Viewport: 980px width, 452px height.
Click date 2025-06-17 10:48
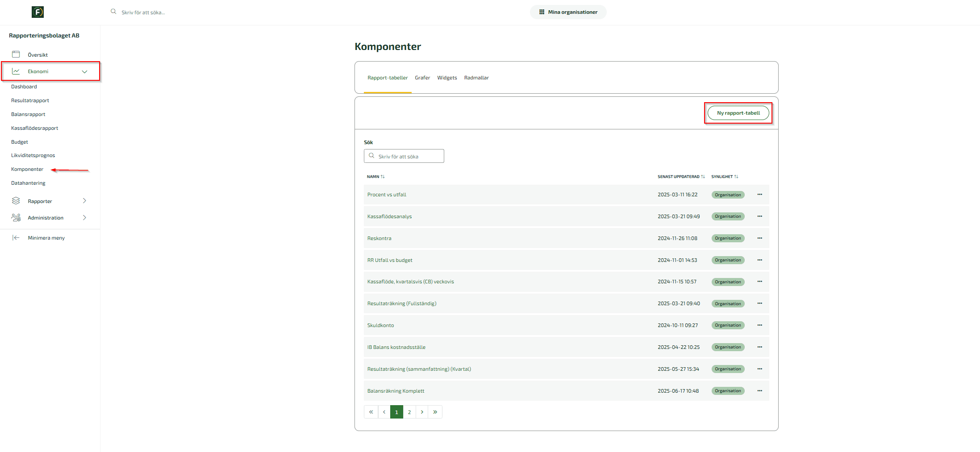coord(678,391)
